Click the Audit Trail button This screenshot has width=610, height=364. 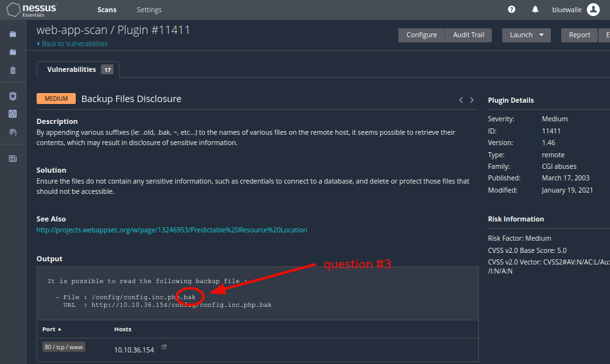468,35
